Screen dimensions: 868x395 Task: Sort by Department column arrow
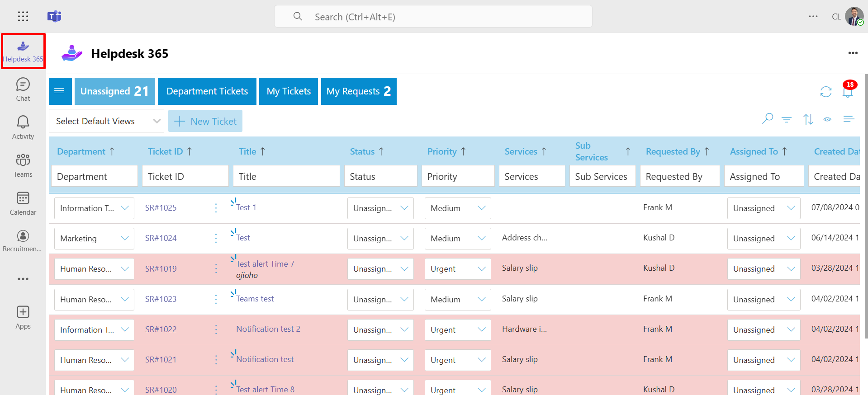(x=112, y=151)
